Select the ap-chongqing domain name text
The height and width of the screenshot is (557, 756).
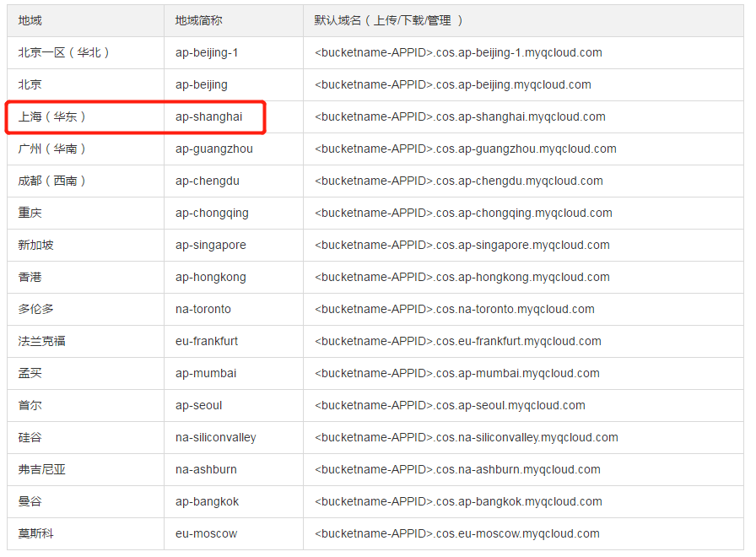point(463,213)
